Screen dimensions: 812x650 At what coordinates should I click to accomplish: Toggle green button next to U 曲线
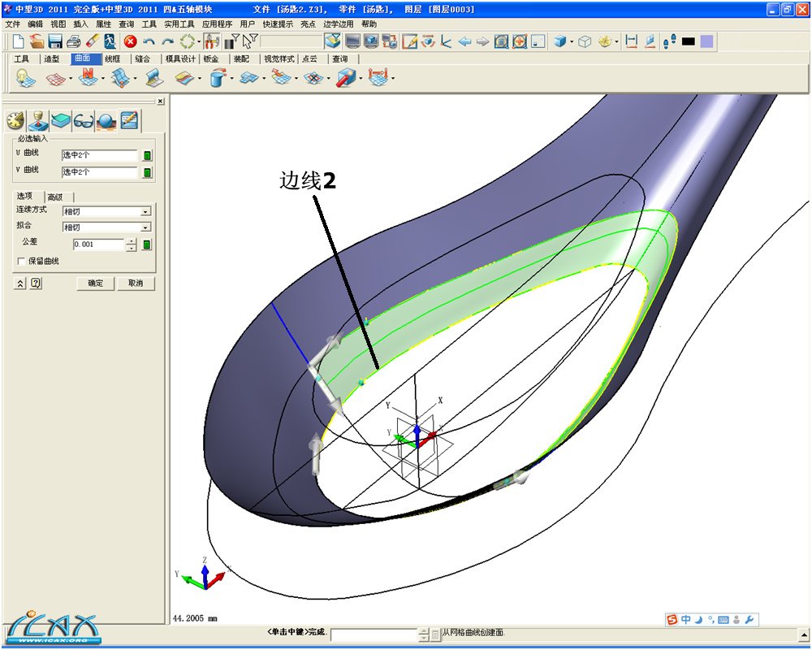point(148,155)
